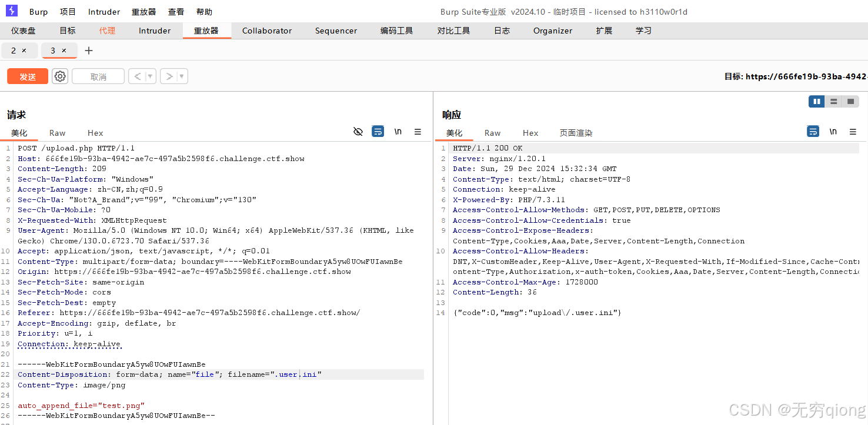Select response Raw view tab

tap(492, 133)
